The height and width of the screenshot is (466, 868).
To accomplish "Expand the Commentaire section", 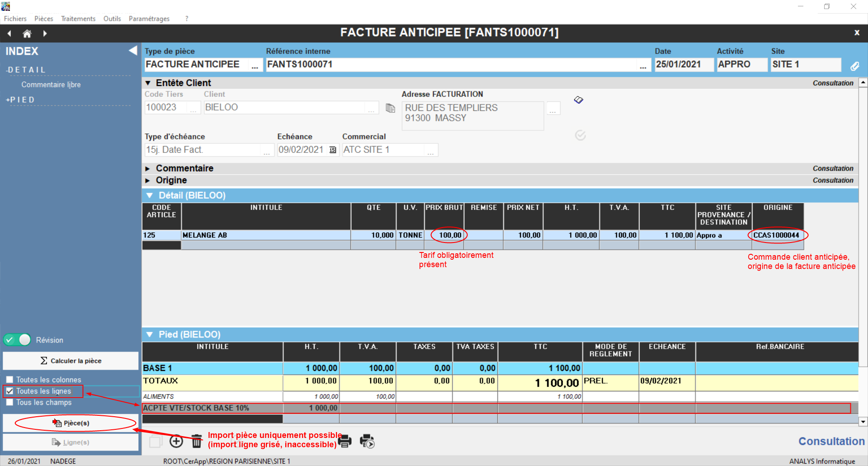I will click(x=148, y=168).
